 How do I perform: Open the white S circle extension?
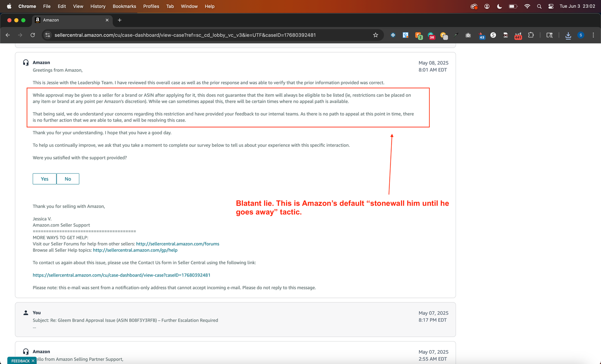pyautogui.click(x=493, y=35)
